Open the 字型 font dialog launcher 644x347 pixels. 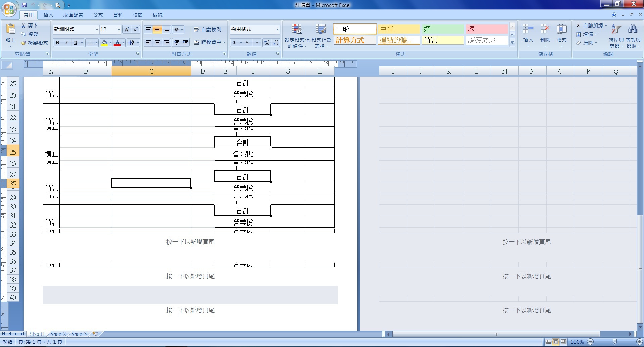tap(138, 54)
